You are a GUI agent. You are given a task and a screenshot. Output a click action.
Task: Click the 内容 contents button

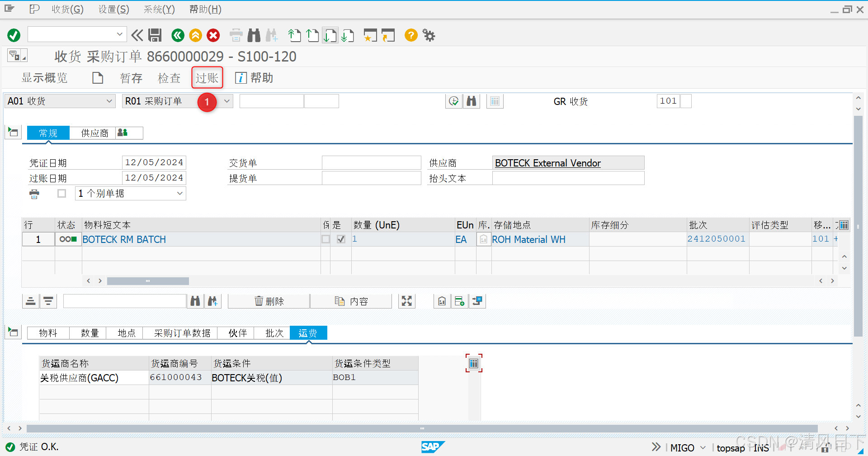[351, 301]
